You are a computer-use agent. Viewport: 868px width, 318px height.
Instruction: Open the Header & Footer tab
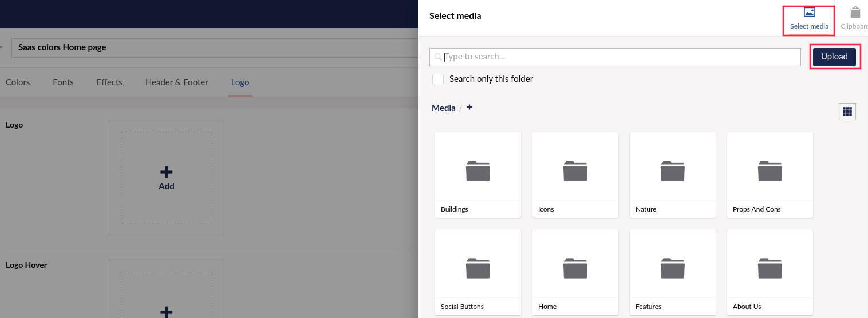point(176,82)
